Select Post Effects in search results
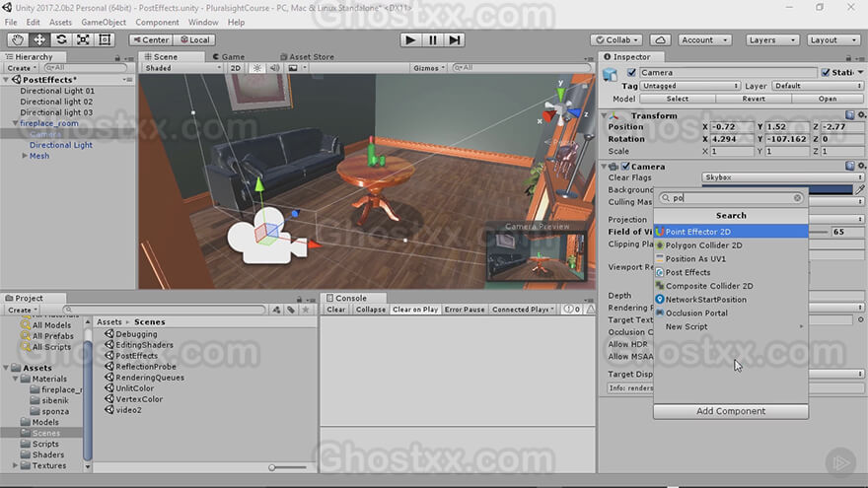Image resolution: width=868 pixels, height=488 pixels. (x=731, y=272)
